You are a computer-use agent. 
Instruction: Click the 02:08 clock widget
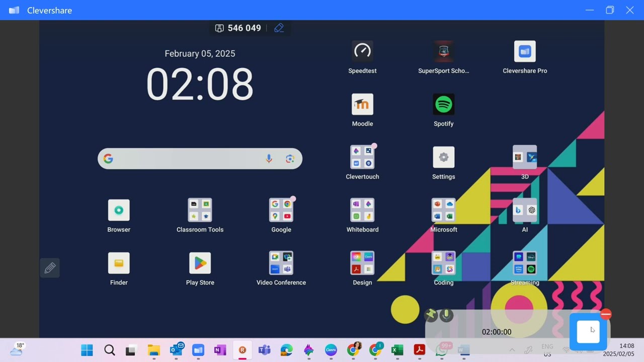point(200,84)
